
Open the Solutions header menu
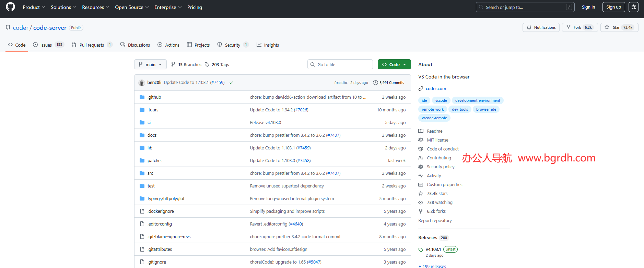click(x=63, y=7)
